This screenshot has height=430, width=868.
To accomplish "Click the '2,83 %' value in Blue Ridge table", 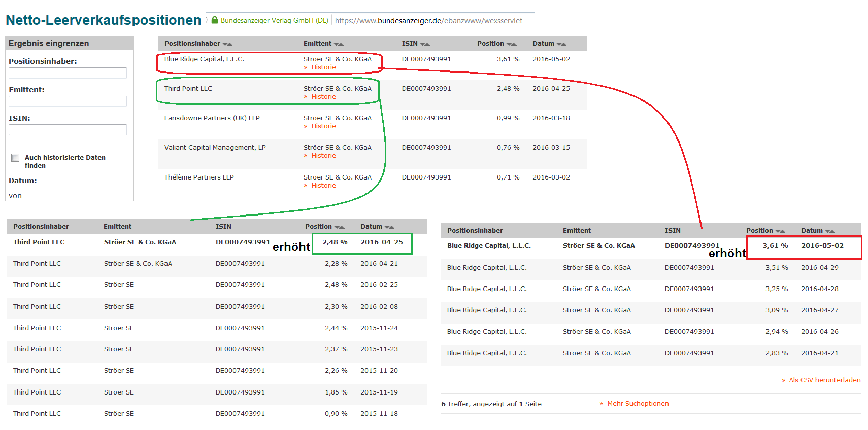I will [777, 353].
